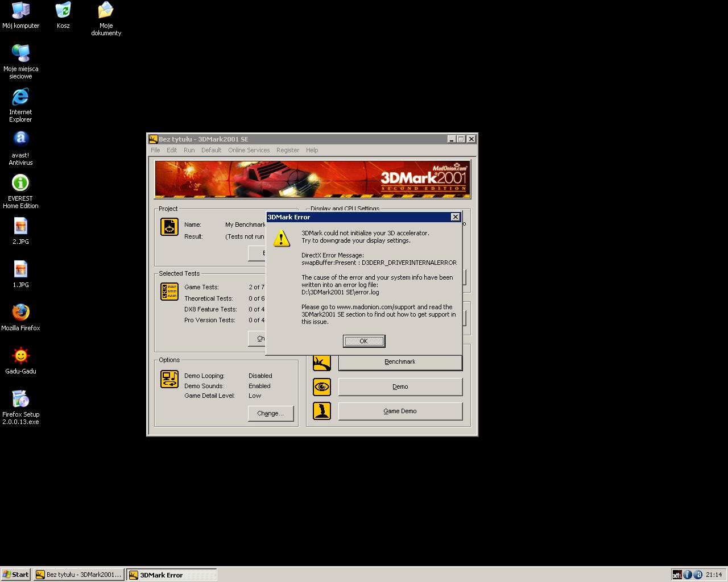
Task: Click the 21:14 clock in tray
Action: tap(714, 575)
